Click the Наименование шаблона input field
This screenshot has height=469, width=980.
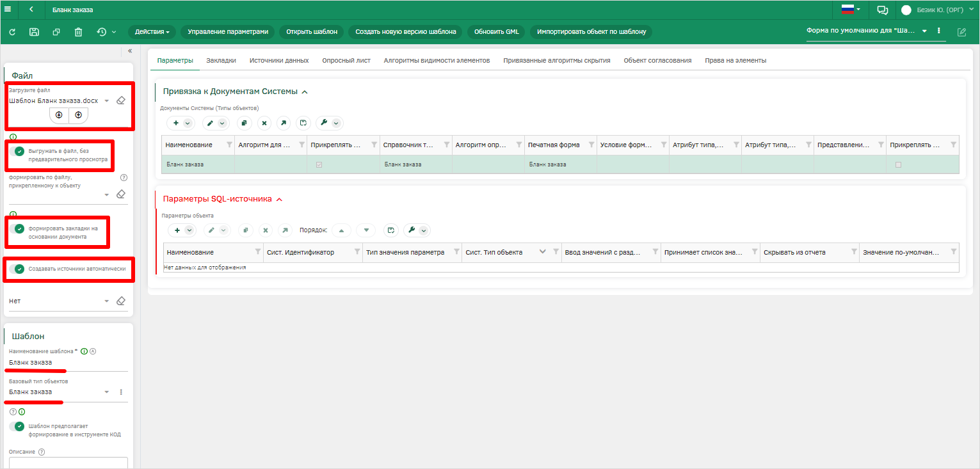(68, 363)
